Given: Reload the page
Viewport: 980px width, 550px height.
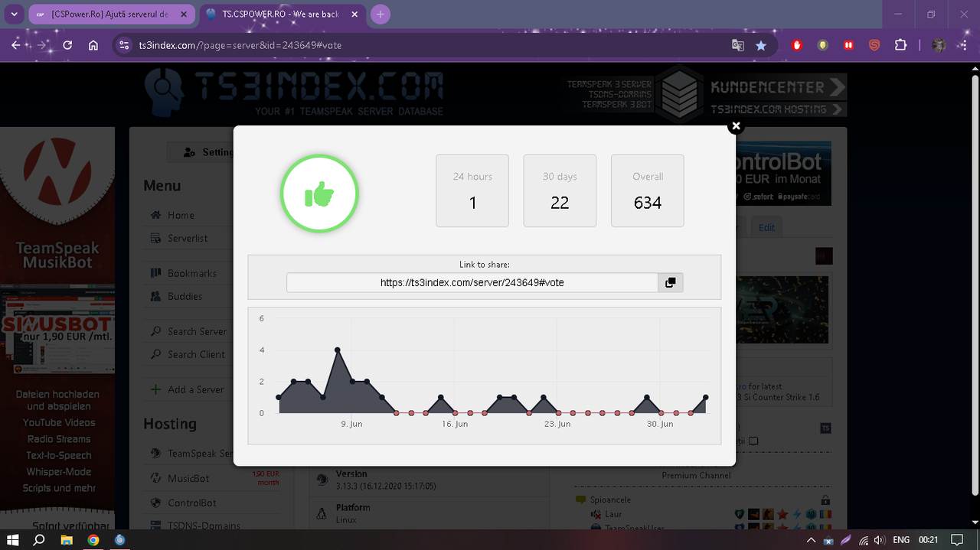Looking at the screenshot, I should pos(67,45).
